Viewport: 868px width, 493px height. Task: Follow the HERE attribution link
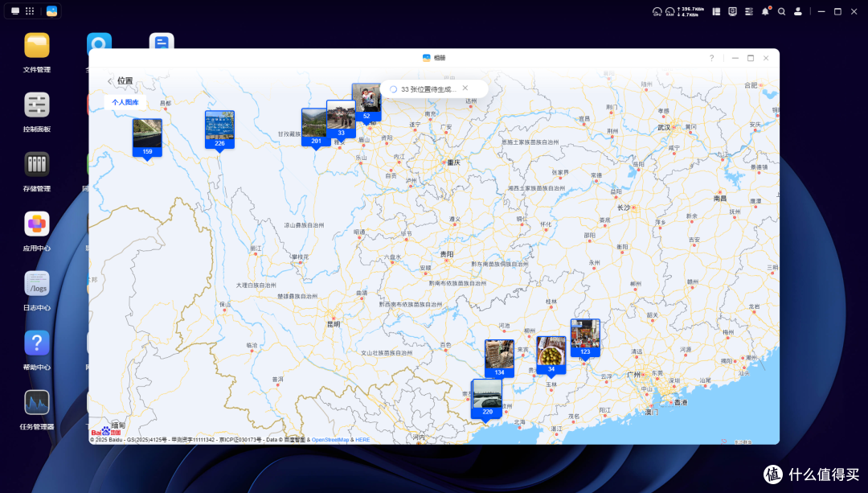coord(362,440)
